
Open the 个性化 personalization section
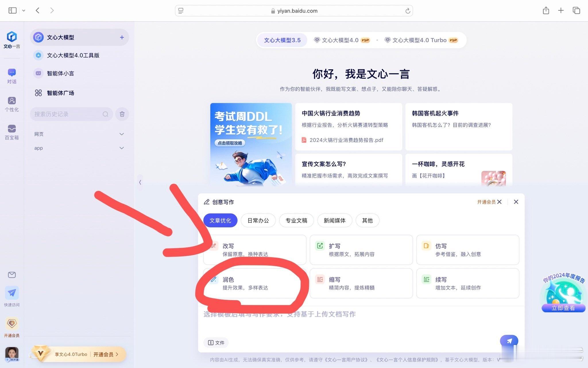click(12, 104)
